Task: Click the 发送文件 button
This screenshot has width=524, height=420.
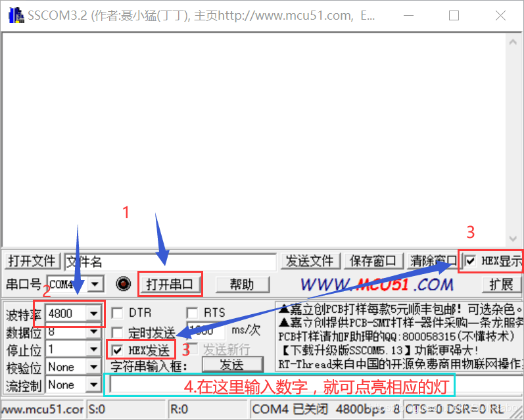Action: click(x=310, y=261)
